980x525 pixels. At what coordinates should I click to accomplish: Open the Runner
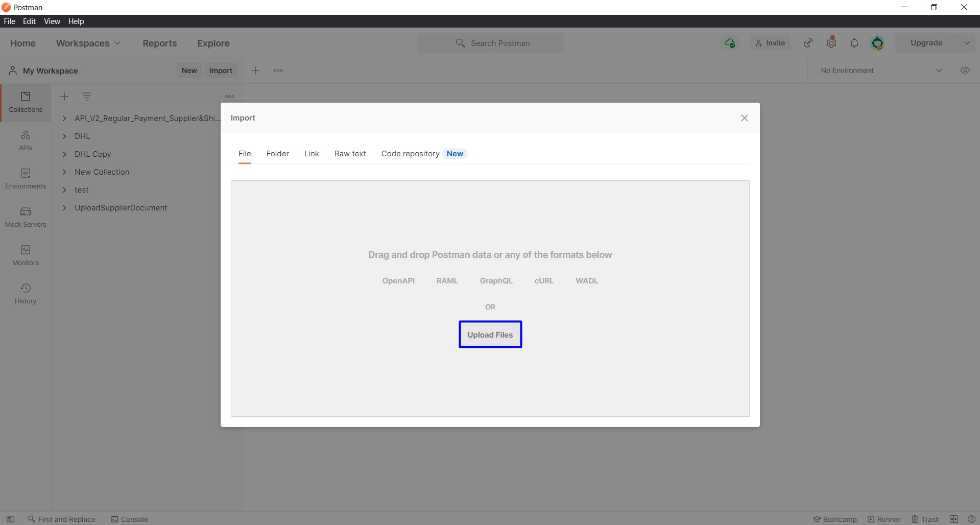pyautogui.click(x=884, y=519)
